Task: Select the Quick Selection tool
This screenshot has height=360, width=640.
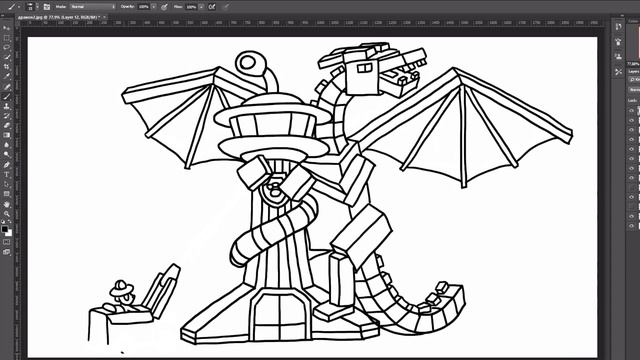Action: pyautogui.click(x=7, y=57)
